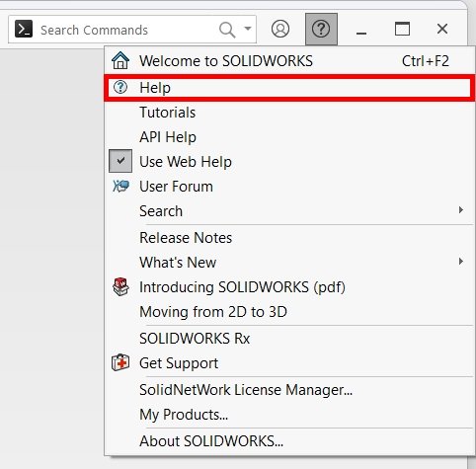This screenshot has height=469, width=476.
Task: Click the house icon beside Welcome to SOLIDWORKS
Action: pyautogui.click(x=120, y=60)
